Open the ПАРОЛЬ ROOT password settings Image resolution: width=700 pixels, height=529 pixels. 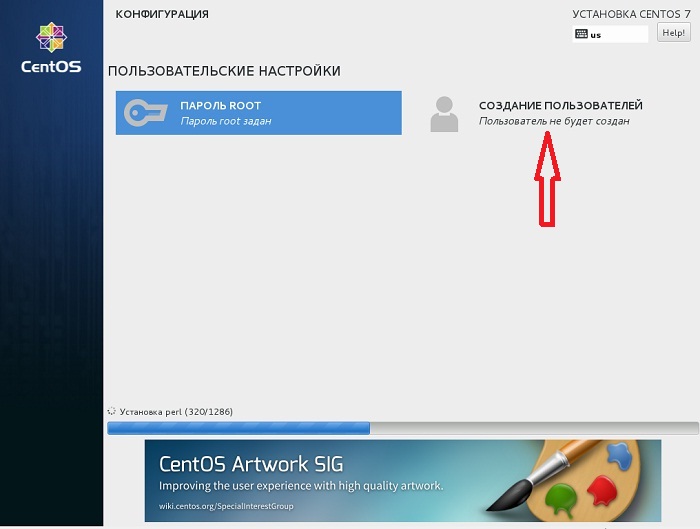click(258, 113)
